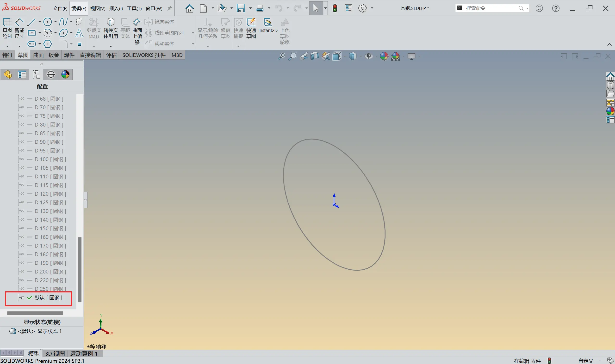Click the Rebuild traffic light icon

click(x=335, y=8)
